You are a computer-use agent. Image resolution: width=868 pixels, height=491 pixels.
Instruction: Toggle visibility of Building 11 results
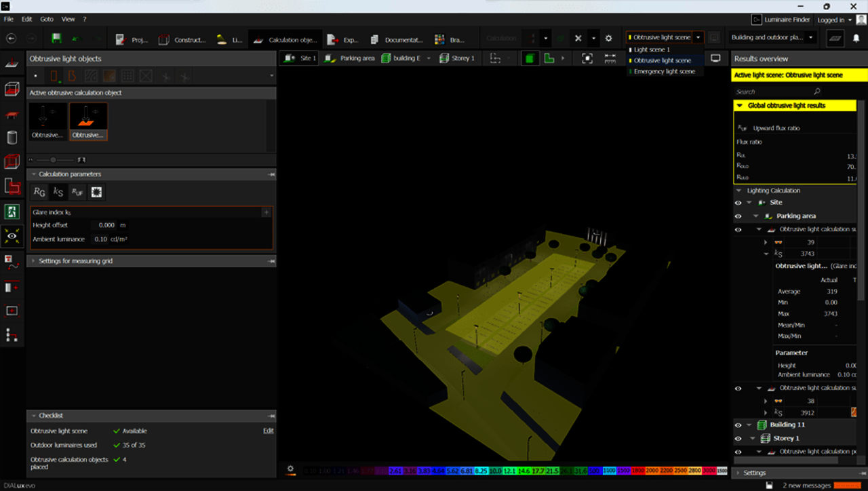738,425
